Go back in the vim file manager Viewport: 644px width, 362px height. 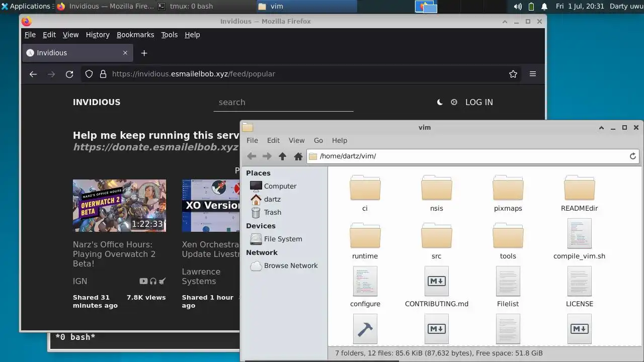pos(252,156)
